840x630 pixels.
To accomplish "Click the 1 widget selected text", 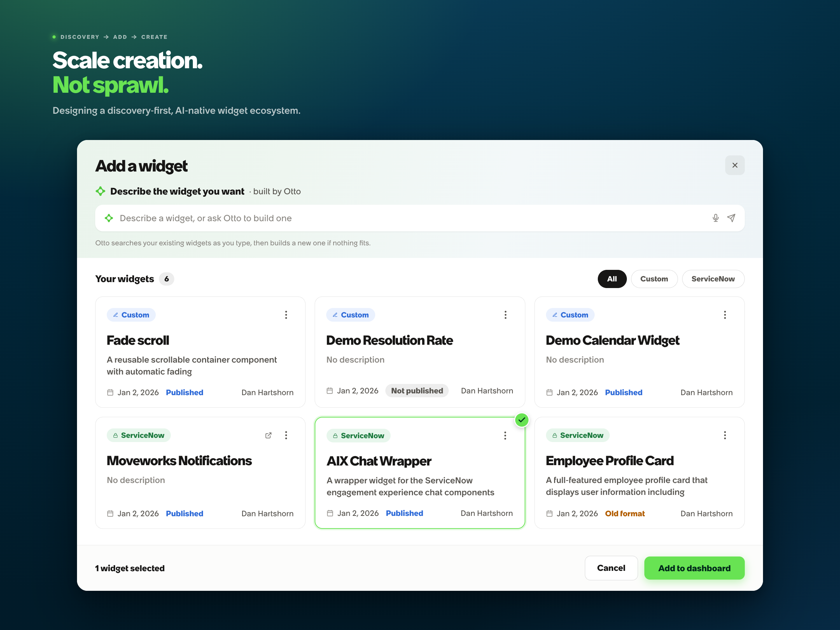I will click(x=130, y=568).
